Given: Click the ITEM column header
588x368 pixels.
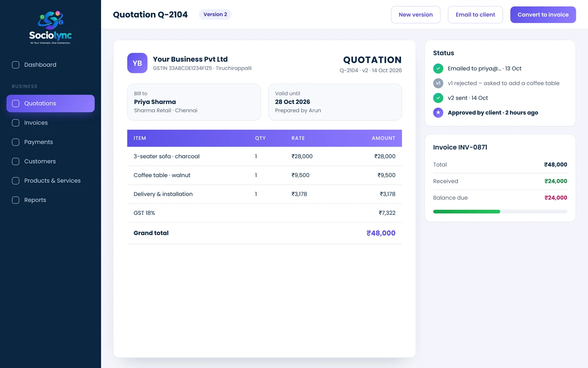Looking at the screenshot, I should (140, 138).
